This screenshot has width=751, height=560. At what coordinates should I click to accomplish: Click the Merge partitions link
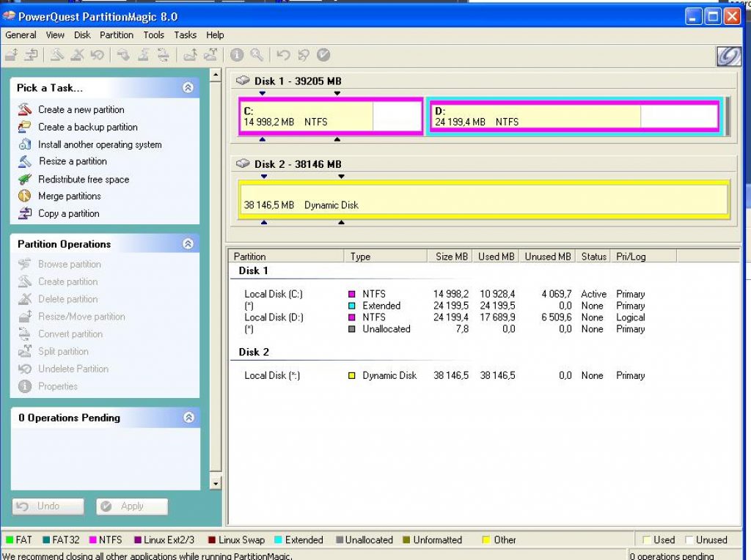[70, 196]
